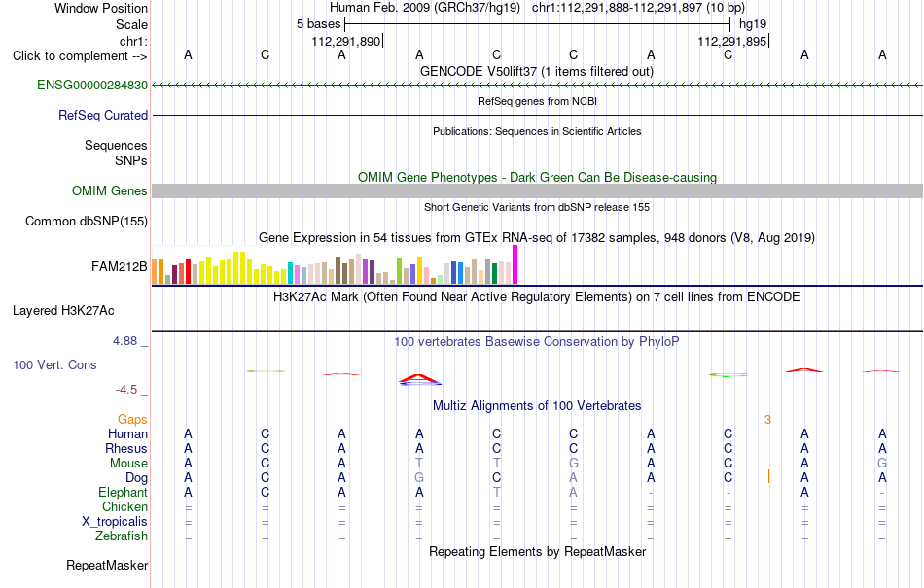Screen dimensions: 924x588
Task: Click the 'T' base in the Elephant row
Action: [497, 492]
